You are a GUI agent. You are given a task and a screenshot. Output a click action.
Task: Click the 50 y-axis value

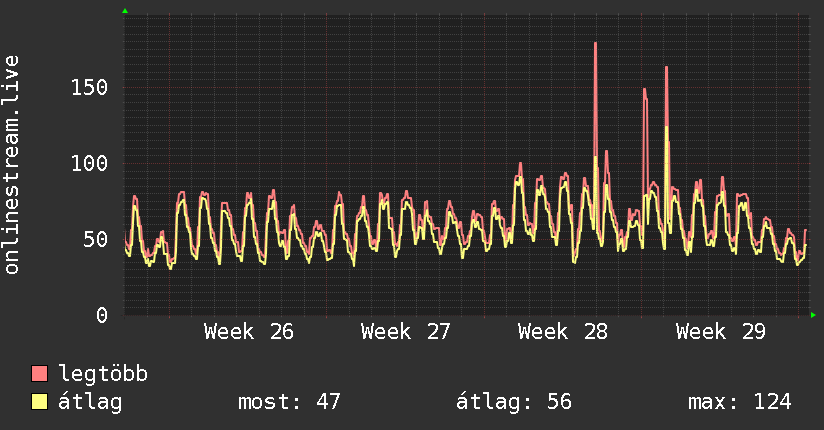click(x=96, y=240)
